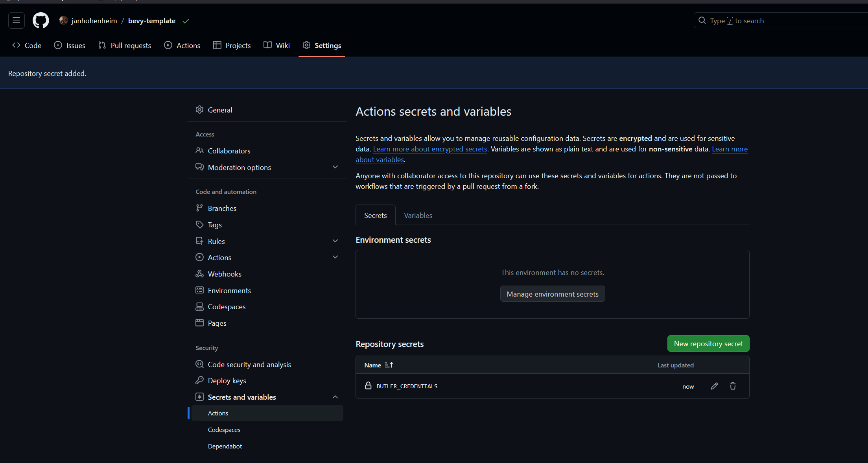
Task: Open the 'Learn more about encrypted secrets' link
Action: 430,149
